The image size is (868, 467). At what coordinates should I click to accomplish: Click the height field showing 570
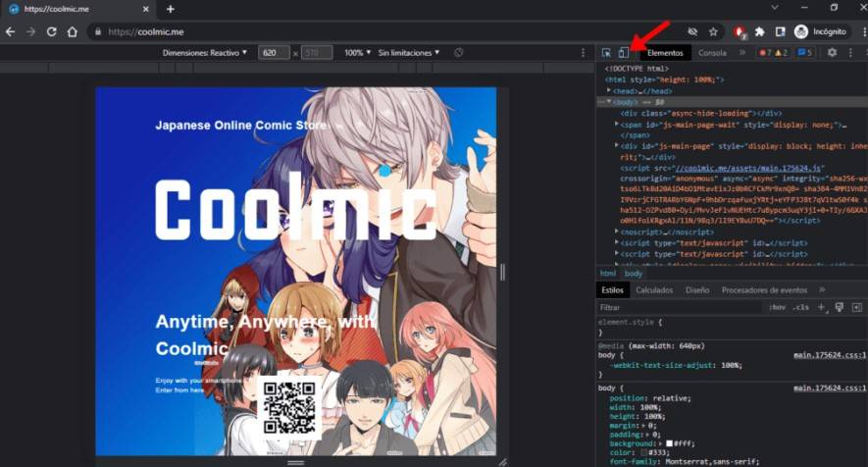coord(317,53)
